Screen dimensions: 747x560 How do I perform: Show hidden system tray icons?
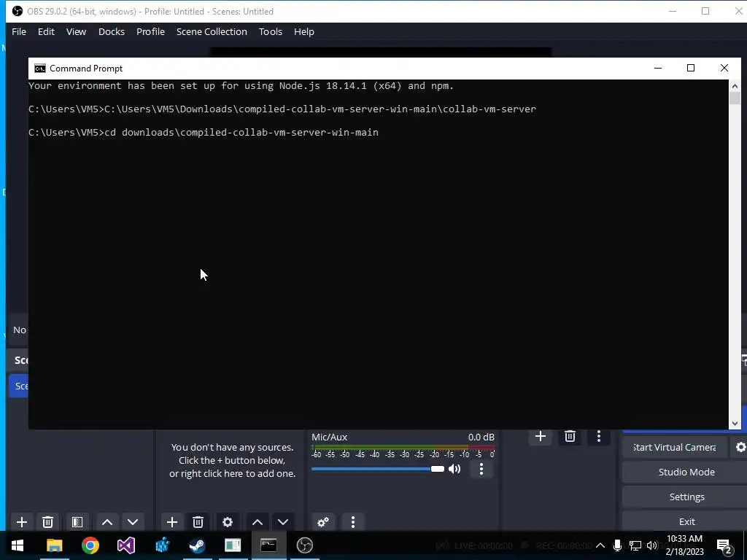point(600,545)
